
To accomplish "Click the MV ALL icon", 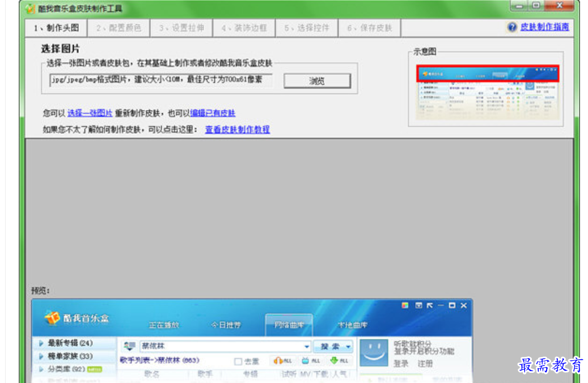I will pos(311,360).
